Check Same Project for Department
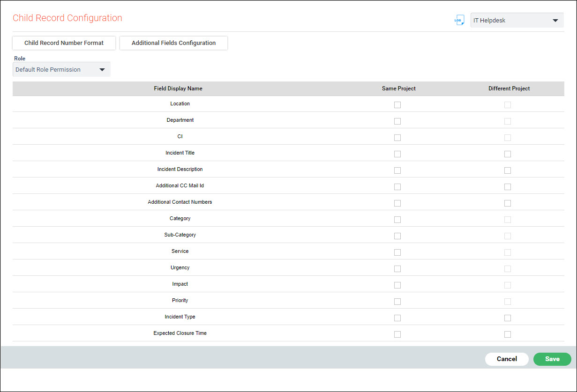 point(397,121)
